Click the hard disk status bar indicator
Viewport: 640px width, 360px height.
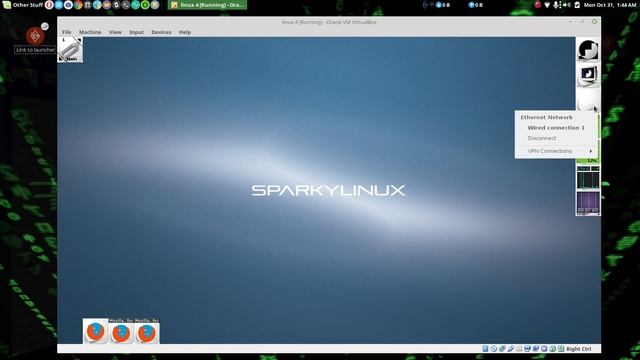[485, 349]
